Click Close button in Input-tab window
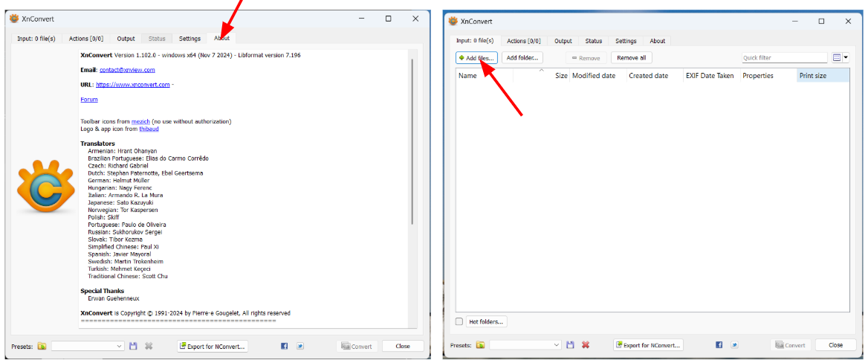The image size is (868, 363). click(836, 344)
